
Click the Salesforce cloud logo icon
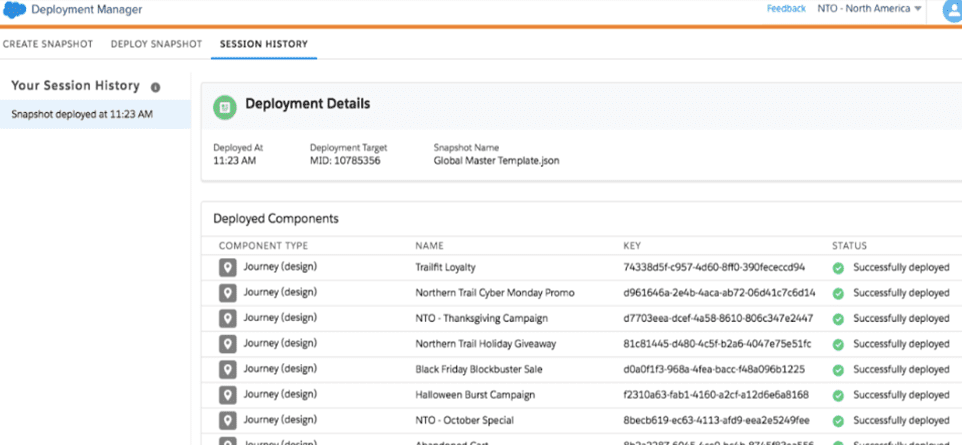click(x=14, y=10)
